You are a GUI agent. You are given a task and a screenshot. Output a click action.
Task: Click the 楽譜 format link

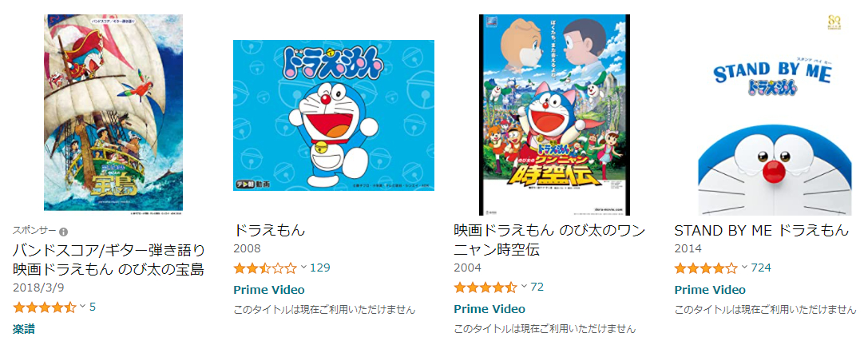pos(24,329)
